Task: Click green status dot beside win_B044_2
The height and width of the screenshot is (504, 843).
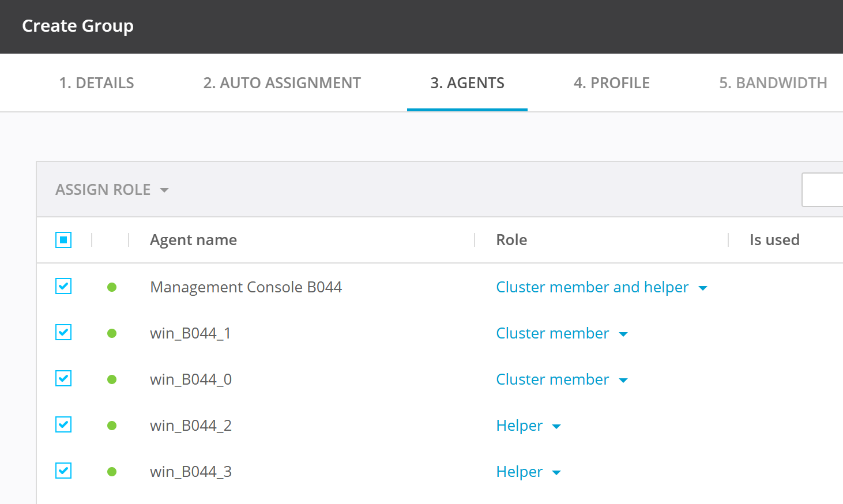Action: [112, 426]
